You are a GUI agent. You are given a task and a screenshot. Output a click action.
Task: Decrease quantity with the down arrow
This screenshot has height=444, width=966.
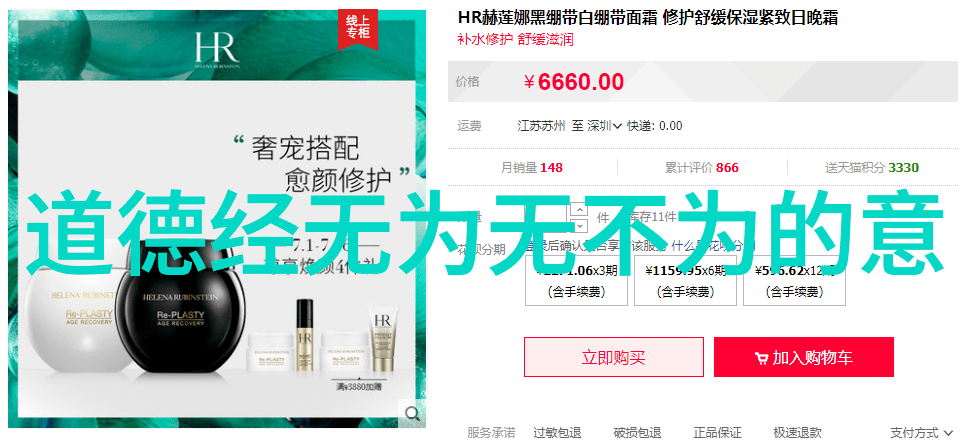tap(579, 224)
